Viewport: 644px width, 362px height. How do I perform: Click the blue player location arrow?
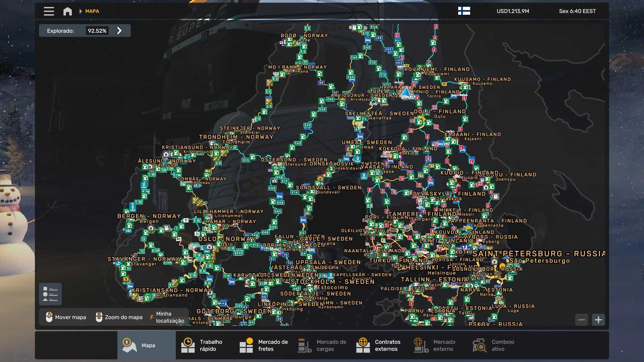point(406,92)
